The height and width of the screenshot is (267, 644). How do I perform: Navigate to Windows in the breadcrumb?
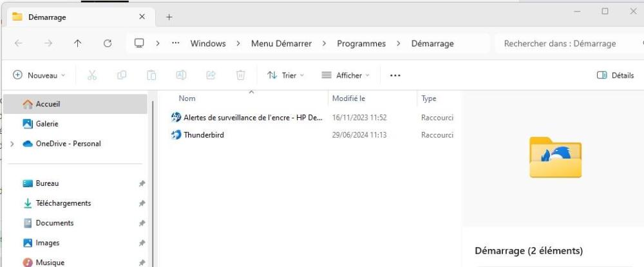click(x=208, y=44)
